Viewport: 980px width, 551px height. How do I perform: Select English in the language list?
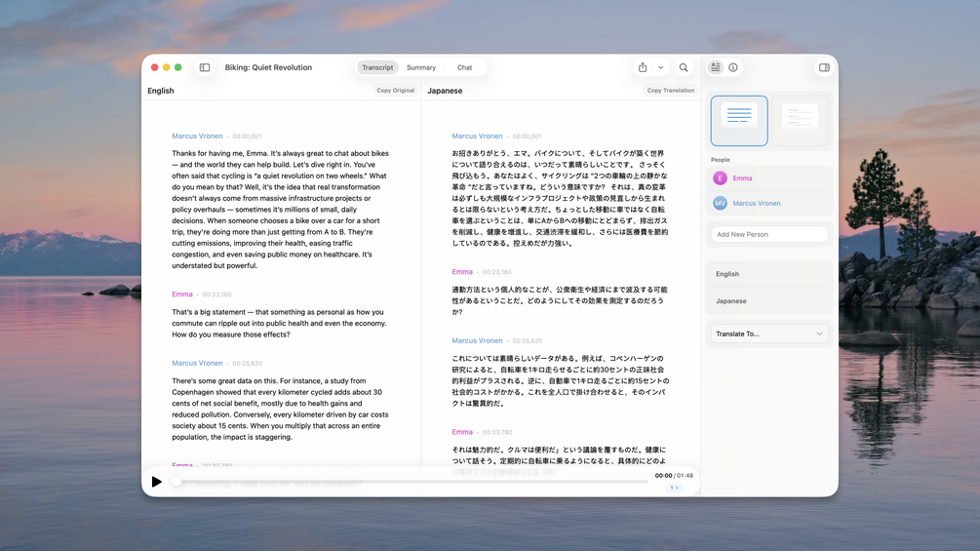tap(769, 274)
